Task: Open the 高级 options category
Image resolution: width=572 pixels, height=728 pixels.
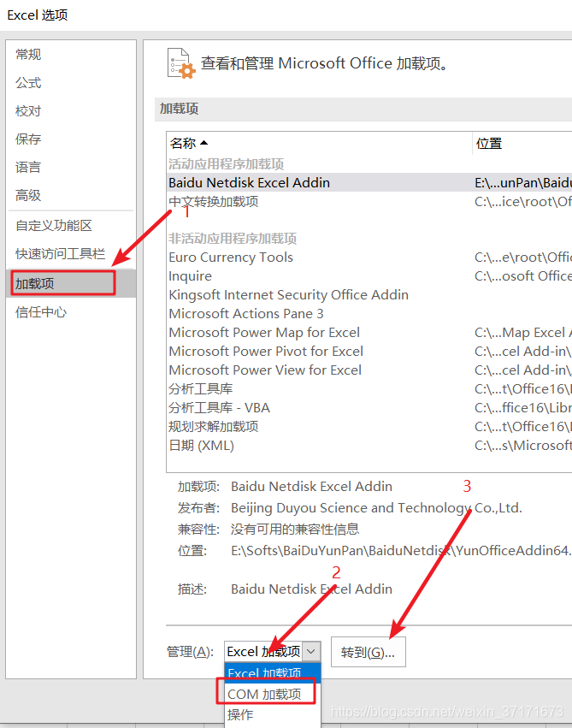Action: 28,195
